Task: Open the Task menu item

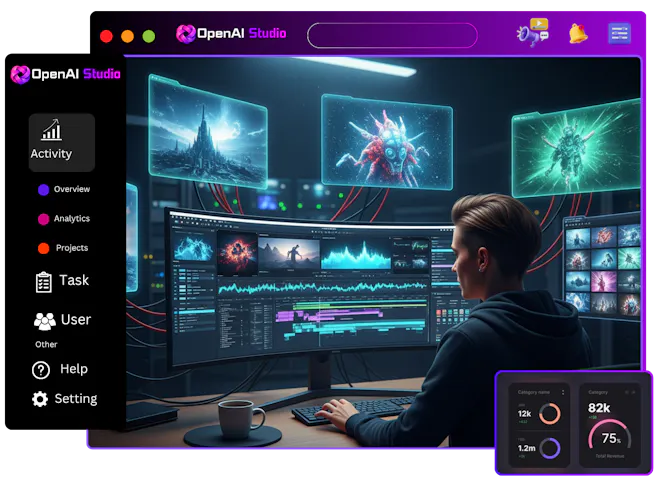Action: 62,282
